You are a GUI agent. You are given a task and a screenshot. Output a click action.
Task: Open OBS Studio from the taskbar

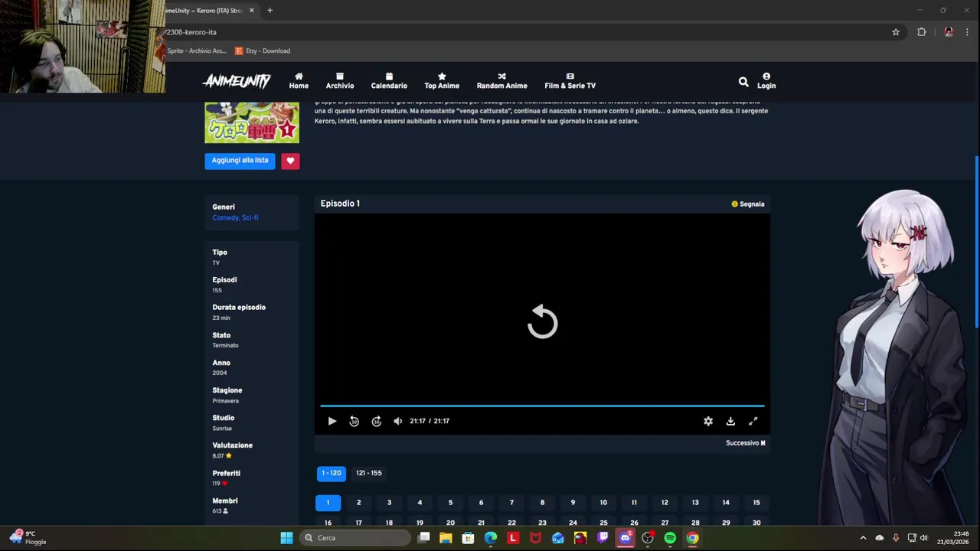point(648,538)
